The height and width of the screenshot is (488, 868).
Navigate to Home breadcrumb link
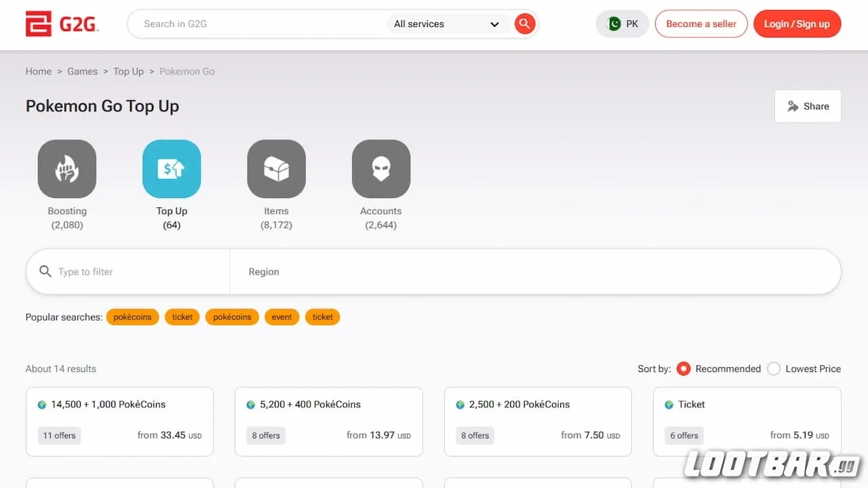(x=39, y=71)
